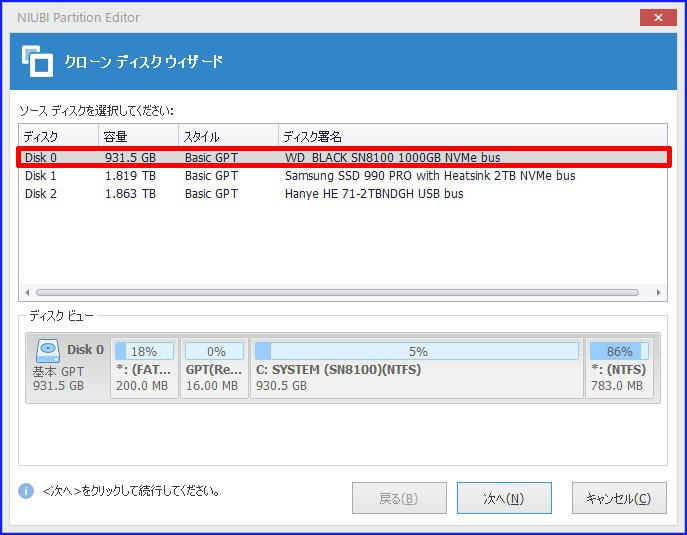Select the NTFS 783.0 MB partition block
This screenshot has height=535, width=687.
pyautogui.click(x=619, y=368)
